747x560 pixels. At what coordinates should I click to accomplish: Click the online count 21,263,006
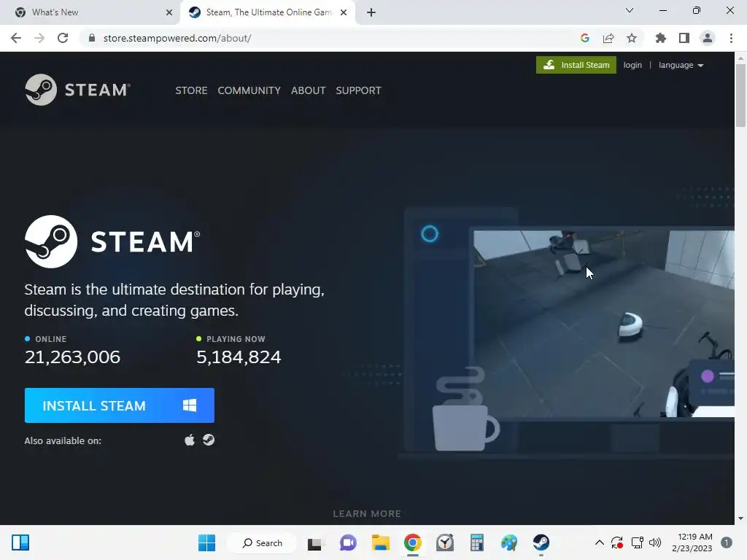(x=72, y=357)
